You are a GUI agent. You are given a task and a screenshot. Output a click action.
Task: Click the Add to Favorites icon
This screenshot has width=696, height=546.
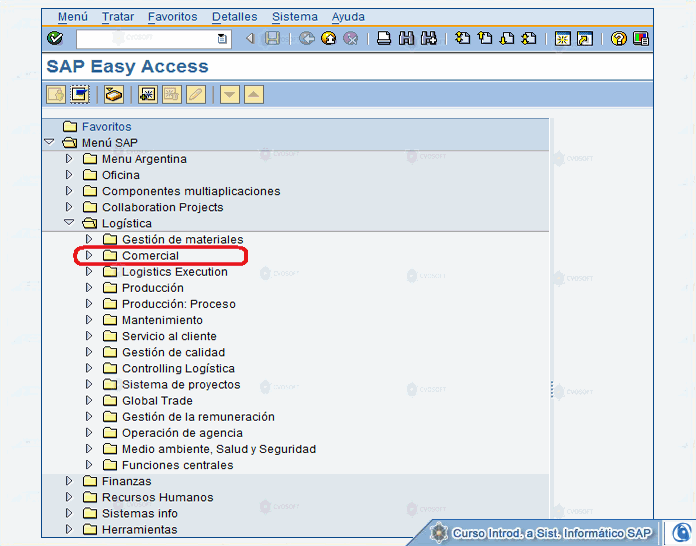point(147,94)
